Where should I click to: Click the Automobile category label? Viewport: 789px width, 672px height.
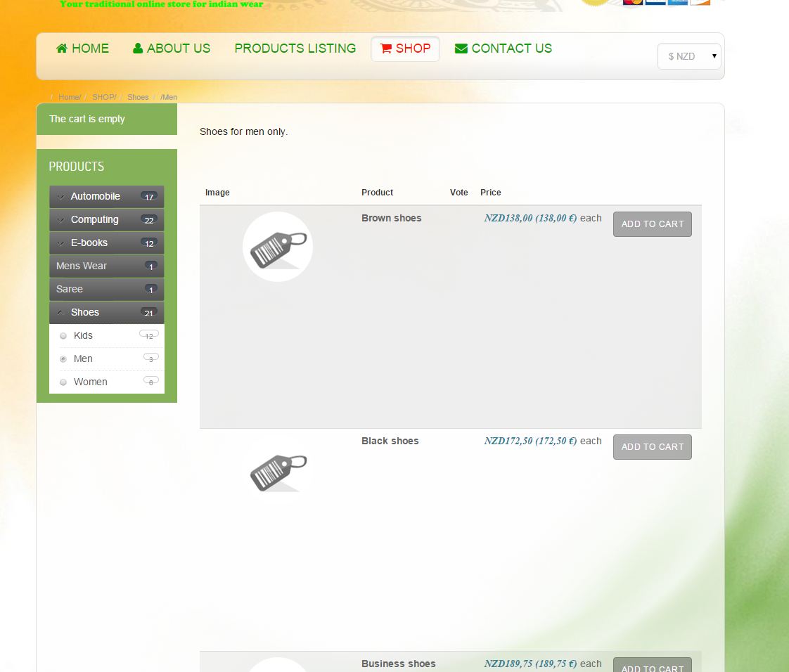pos(96,196)
